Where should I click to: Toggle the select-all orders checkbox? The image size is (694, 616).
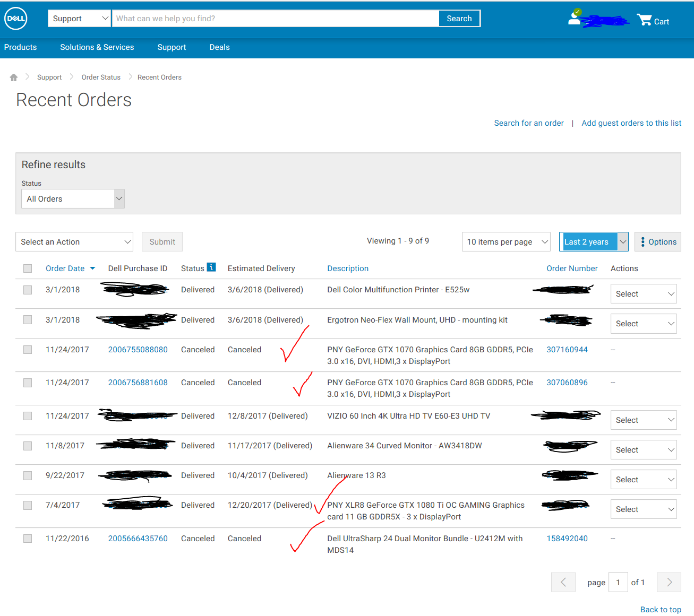pos(28,268)
